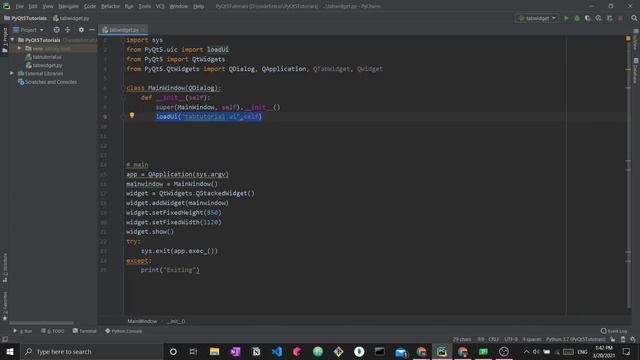Screen dimensions: 640x360
Task: Open the Terminal tool window
Action: pyautogui.click(x=84, y=331)
